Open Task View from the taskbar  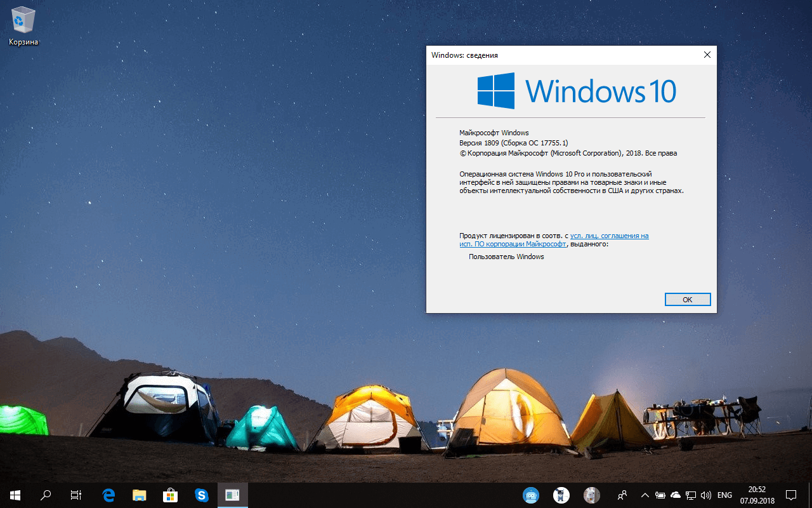coord(75,495)
